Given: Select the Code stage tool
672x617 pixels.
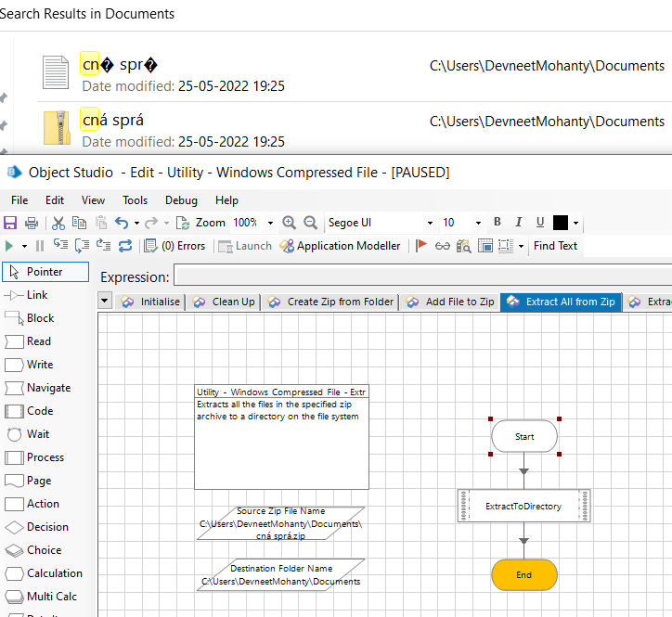Looking at the screenshot, I should click(x=39, y=411).
